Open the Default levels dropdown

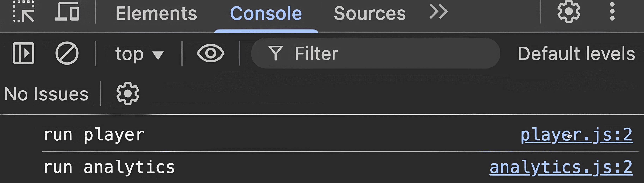coord(576,54)
